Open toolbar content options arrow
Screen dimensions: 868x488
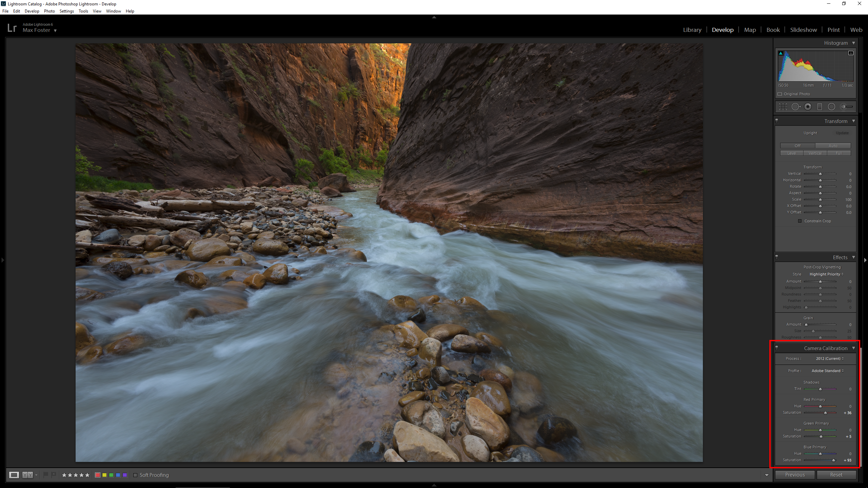pos(767,475)
